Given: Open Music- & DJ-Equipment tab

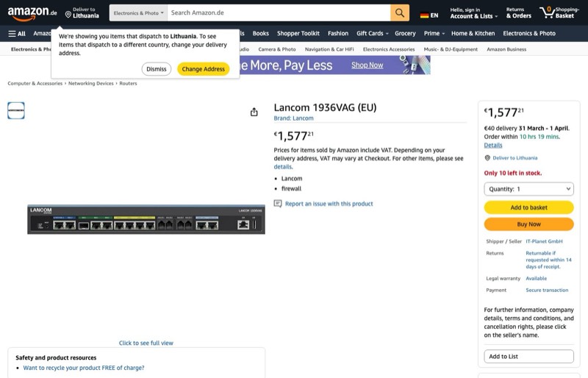Looking at the screenshot, I should click(451, 49).
